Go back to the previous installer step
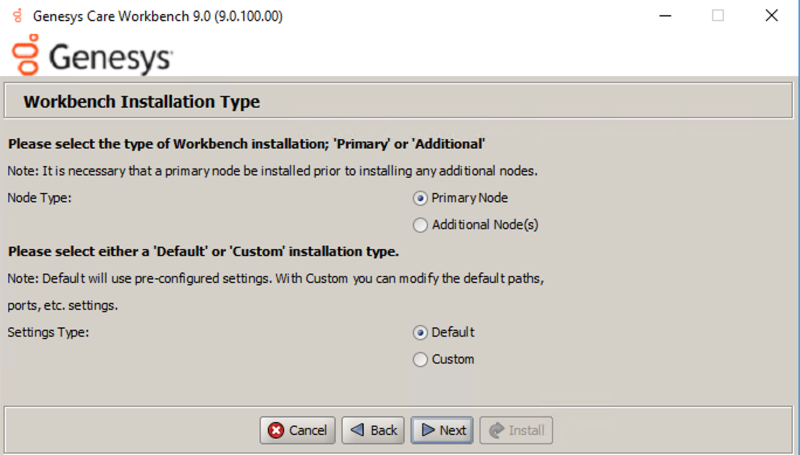The image size is (800, 455). click(x=373, y=430)
